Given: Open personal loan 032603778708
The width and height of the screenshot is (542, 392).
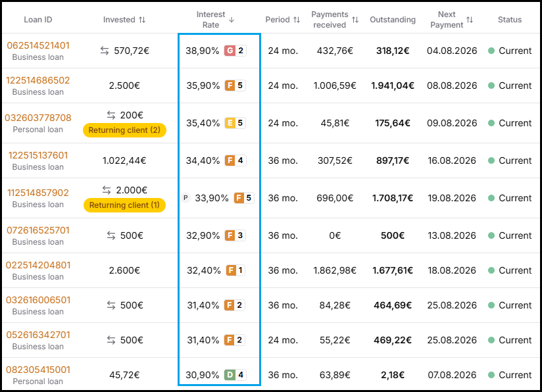Looking at the screenshot, I should tap(38, 118).
